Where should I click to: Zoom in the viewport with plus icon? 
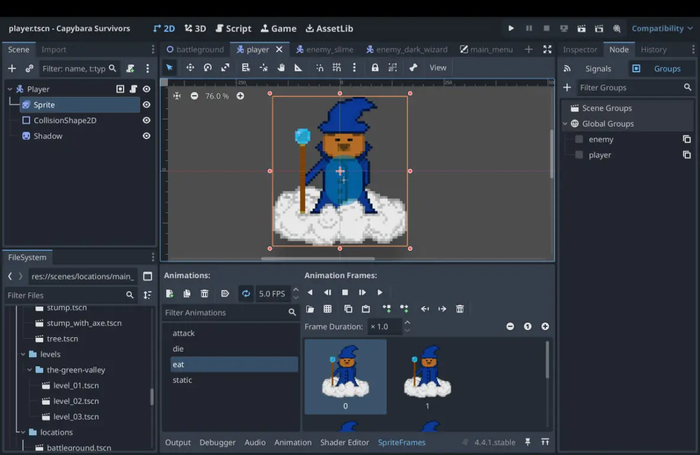(x=240, y=96)
